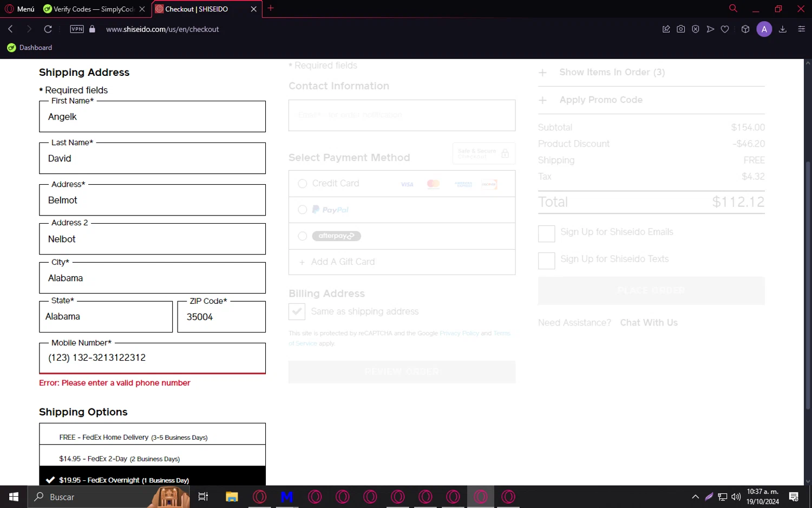Viewport: 812px width, 508px height.
Task: Toggle Same as shipping address checkbox
Action: 297,311
